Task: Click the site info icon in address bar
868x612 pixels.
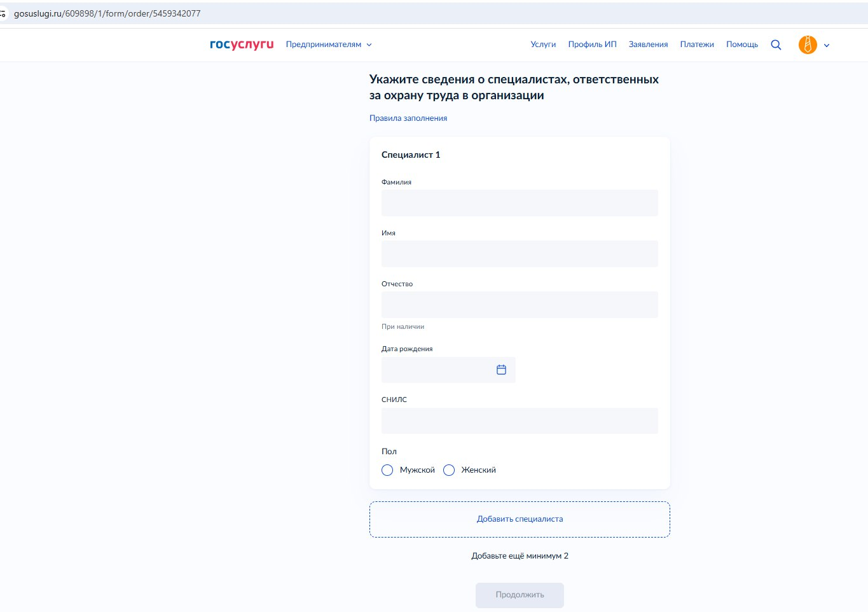Action: [3, 13]
